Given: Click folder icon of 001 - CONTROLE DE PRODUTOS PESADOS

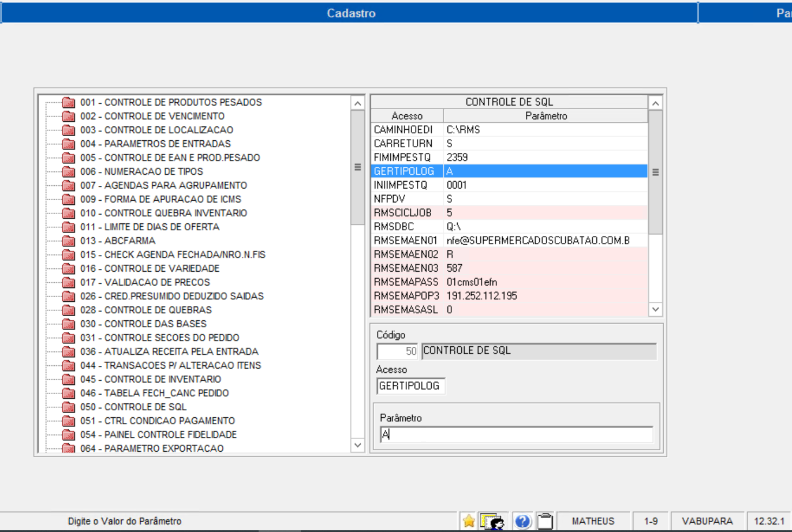Looking at the screenshot, I should (69, 103).
